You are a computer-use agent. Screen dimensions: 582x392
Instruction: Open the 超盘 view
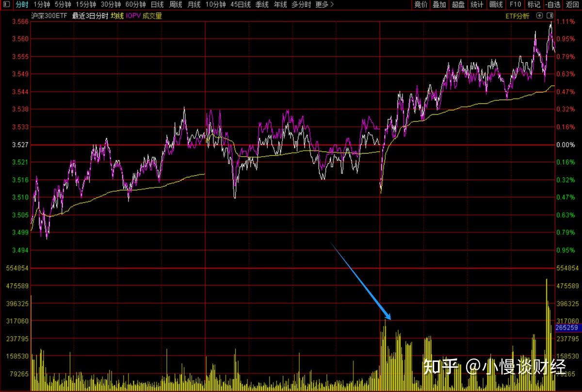pyautogui.click(x=458, y=5)
